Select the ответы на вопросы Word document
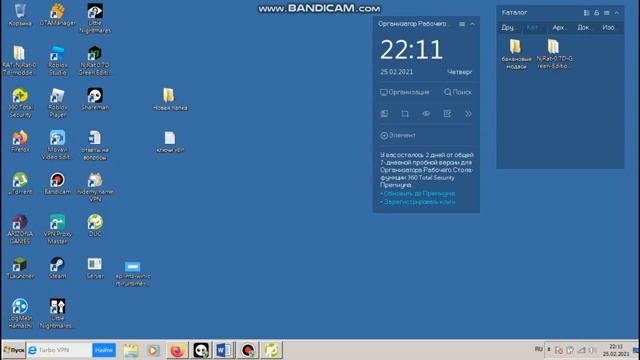The width and height of the screenshot is (640, 360). tap(95, 145)
